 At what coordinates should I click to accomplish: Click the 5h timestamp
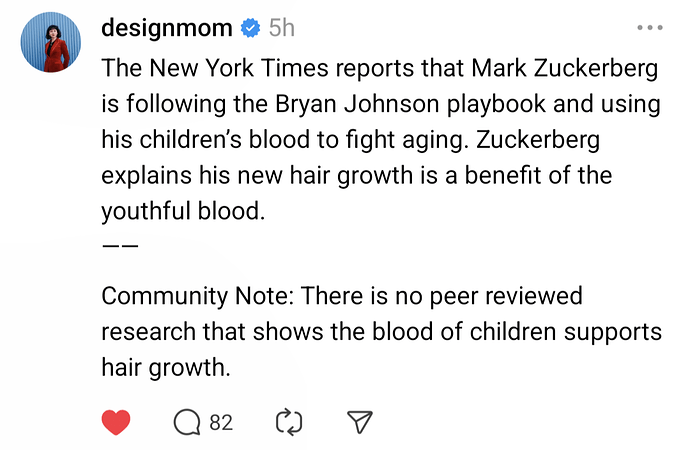pos(282,28)
